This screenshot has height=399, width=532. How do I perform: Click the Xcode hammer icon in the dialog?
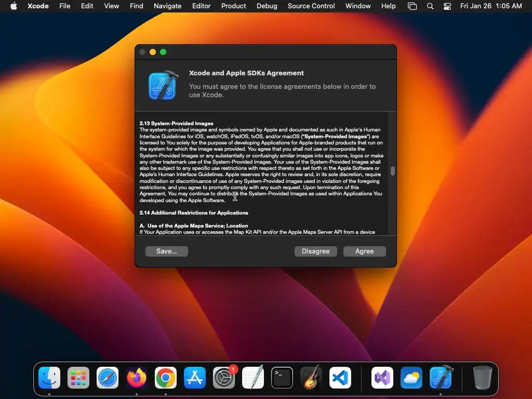pyautogui.click(x=163, y=86)
